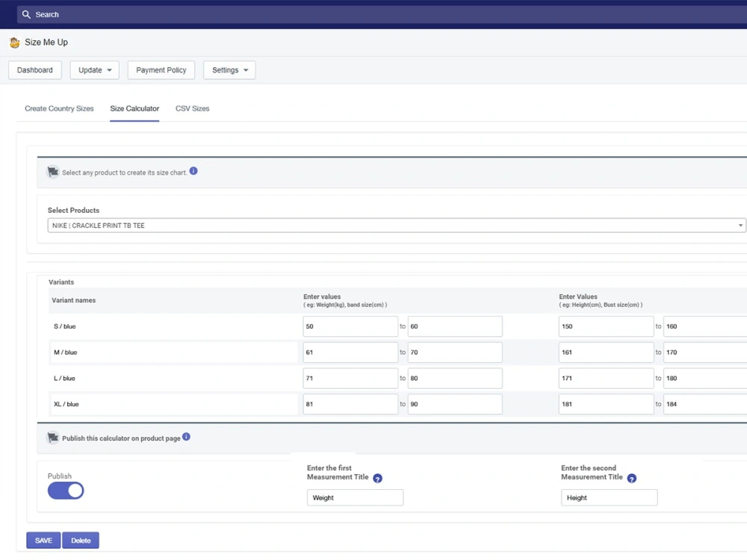Click the M / blue variant name
This screenshot has width=747, height=560.
(x=65, y=352)
